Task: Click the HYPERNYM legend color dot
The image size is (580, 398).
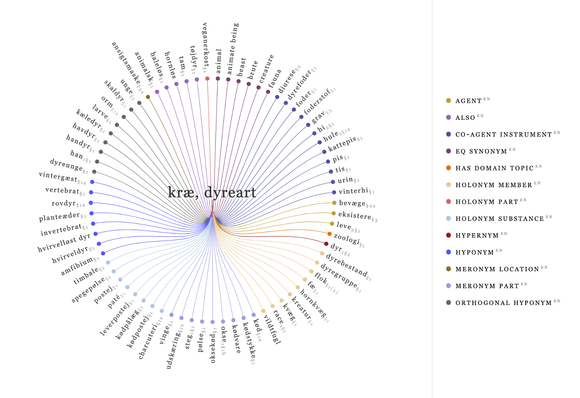Action: click(x=449, y=235)
